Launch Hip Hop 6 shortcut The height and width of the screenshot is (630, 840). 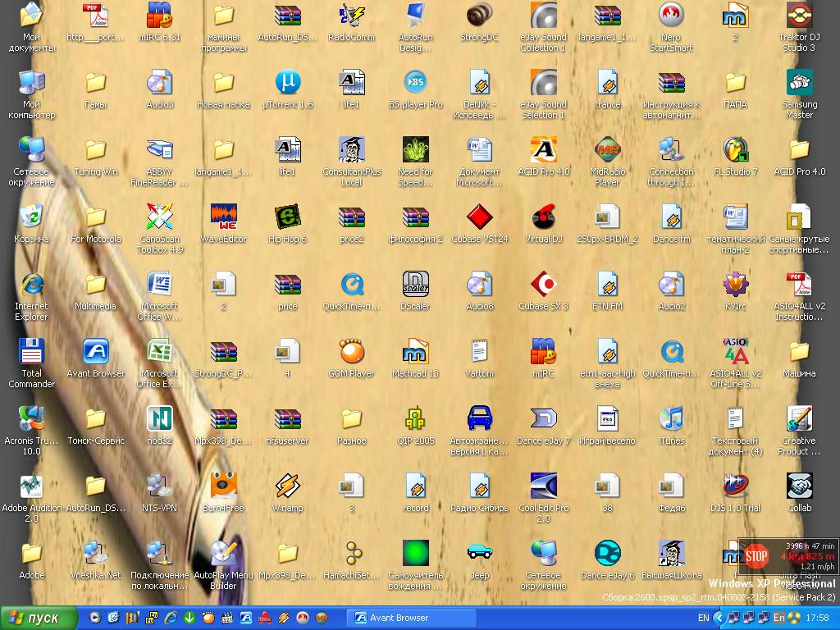click(288, 217)
